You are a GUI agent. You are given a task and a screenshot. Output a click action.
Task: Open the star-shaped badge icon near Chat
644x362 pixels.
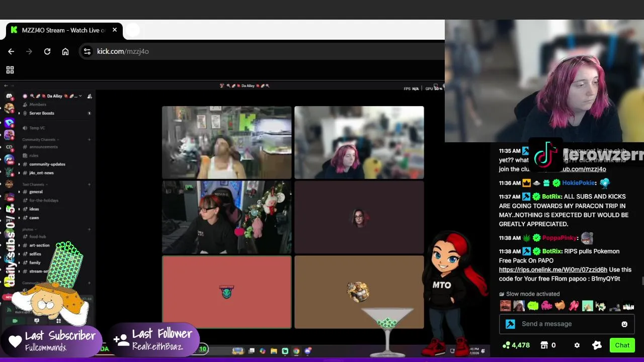[x=597, y=345]
